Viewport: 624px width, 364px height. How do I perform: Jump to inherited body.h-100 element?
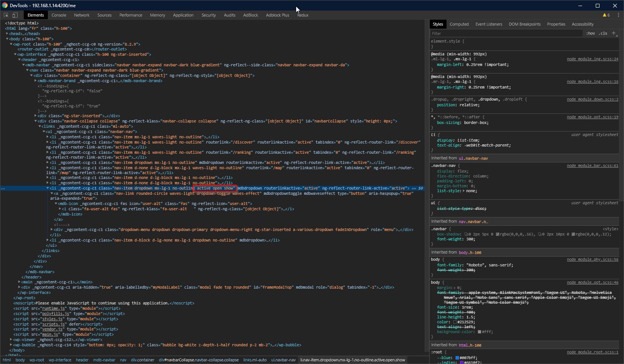pos(470,252)
